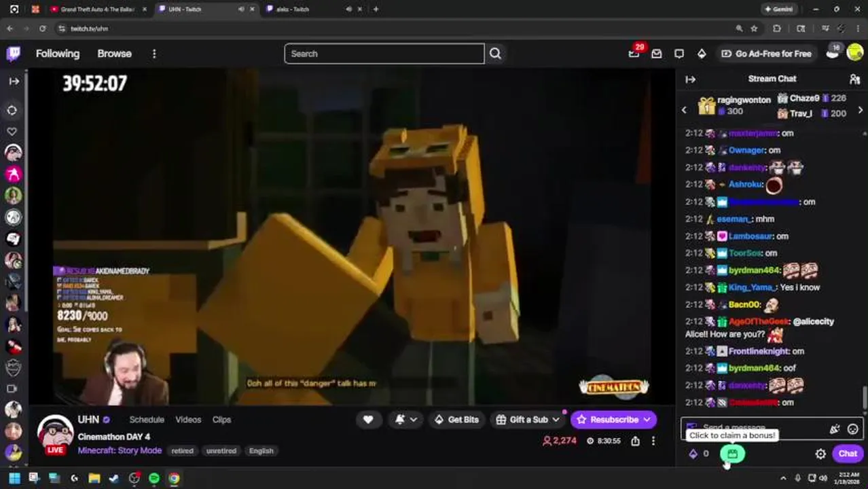868x489 pixels.
Task: Open the chat cheer Bits icon in input
Action: (x=835, y=429)
